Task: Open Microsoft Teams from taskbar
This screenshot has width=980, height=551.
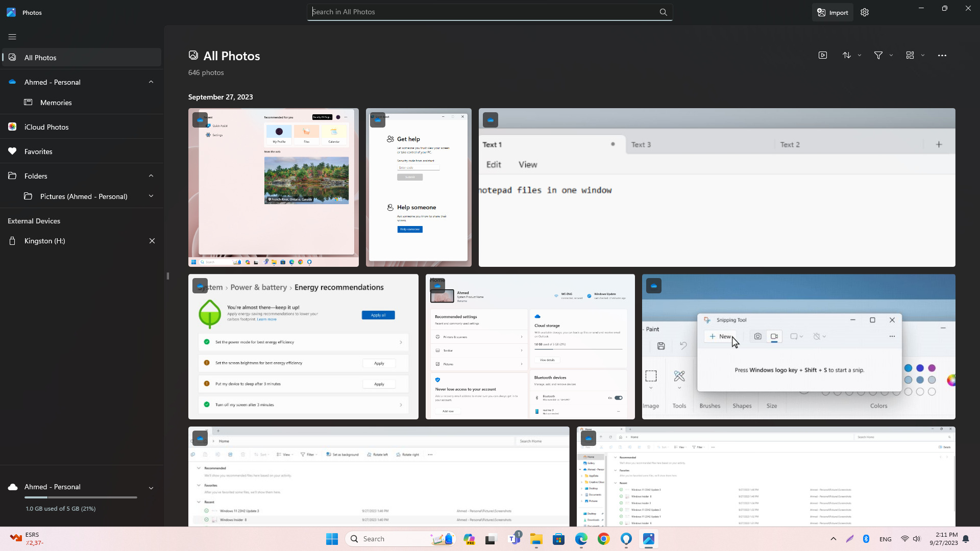Action: 514,539
